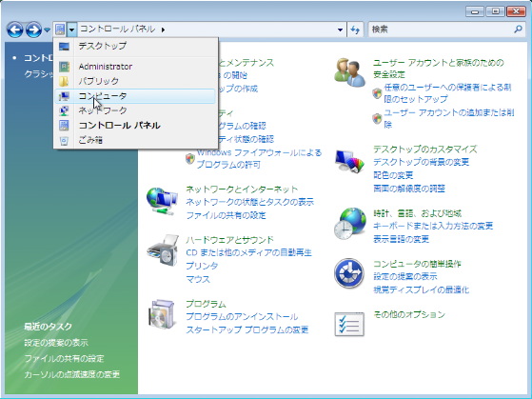The image size is (532, 399).
Task: Click the Computer icon in dropdown menu
Action: [x=64, y=96]
